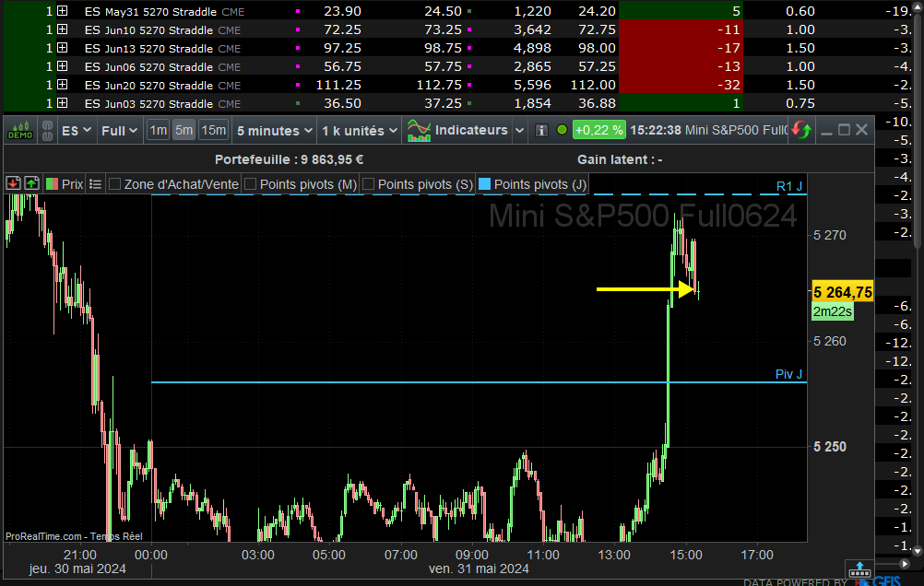
Task: Open the arrow next to Indicateurs
Action: point(519,131)
